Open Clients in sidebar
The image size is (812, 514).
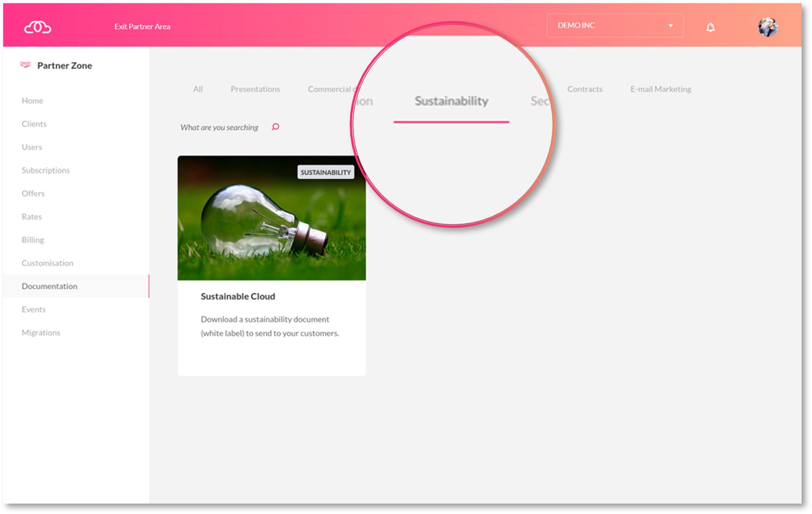(x=34, y=124)
